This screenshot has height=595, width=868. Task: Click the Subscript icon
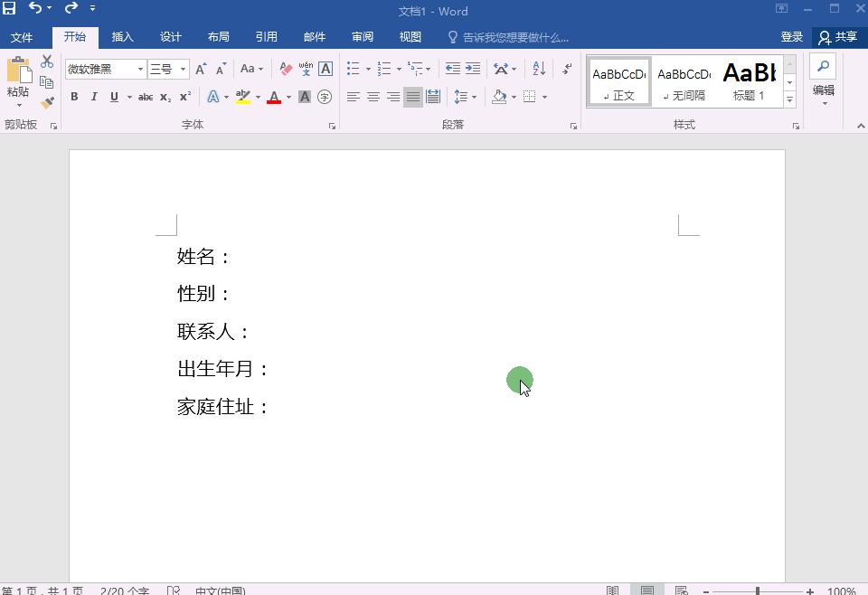tap(165, 97)
